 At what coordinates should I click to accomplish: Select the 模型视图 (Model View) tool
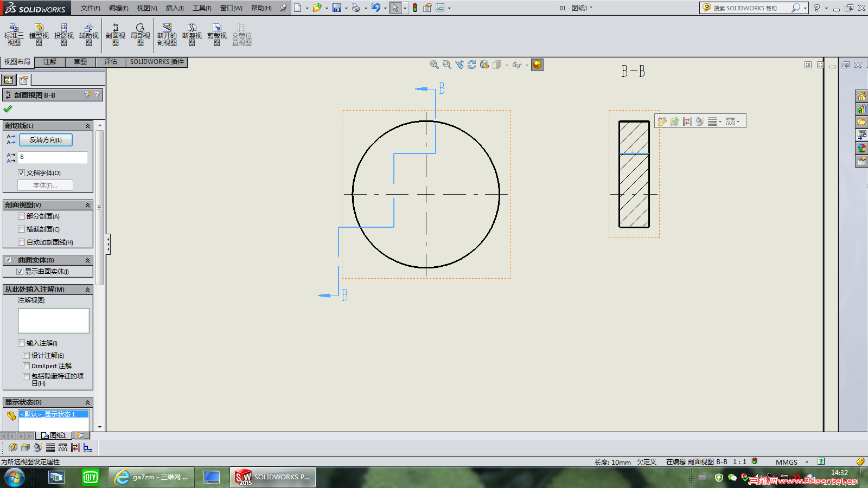[x=39, y=35]
